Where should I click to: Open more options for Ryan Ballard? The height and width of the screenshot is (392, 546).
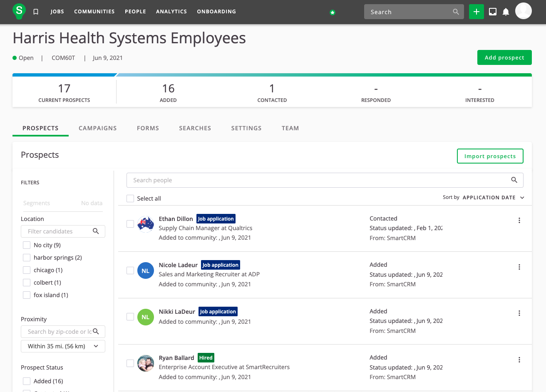(519, 360)
